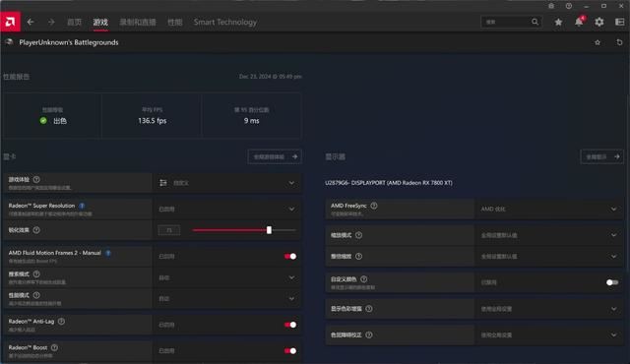Click the AMD logo home icon

[11, 22]
